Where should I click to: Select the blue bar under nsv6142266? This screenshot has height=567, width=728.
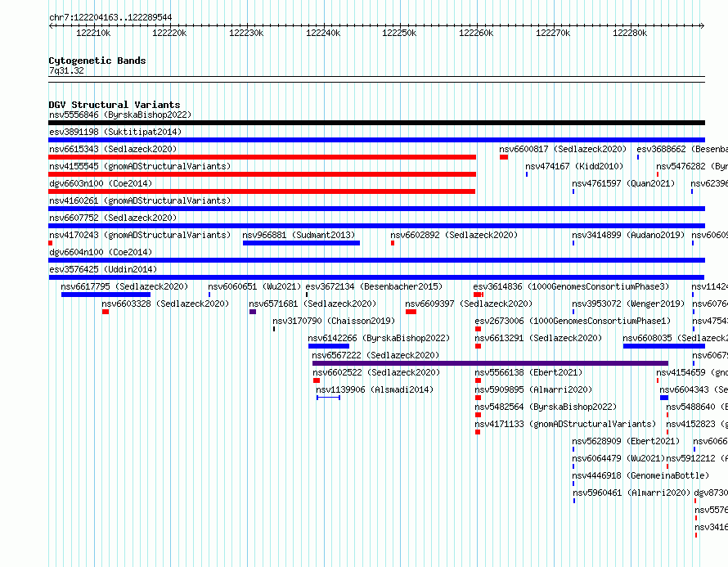click(329, 346)
